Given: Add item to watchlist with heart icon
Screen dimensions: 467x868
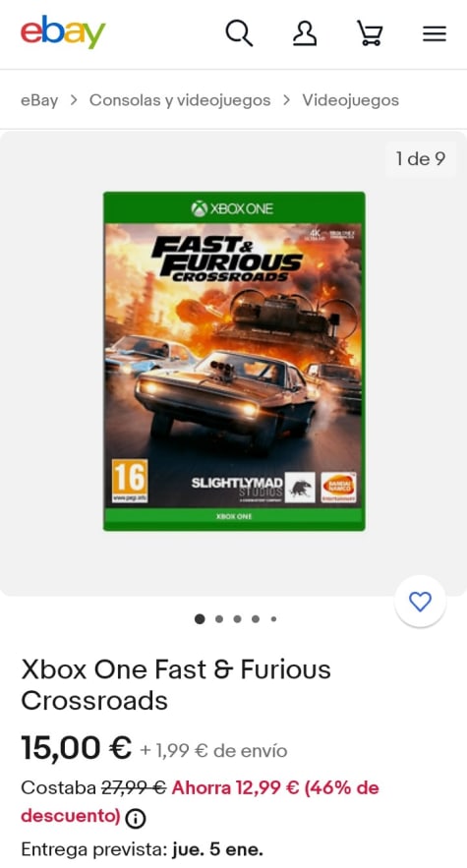Looking at the screenshot, I should [420, 602].
